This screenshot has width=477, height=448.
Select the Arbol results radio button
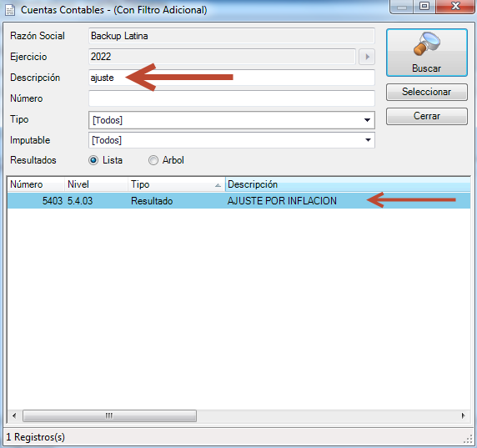click(153, 160)
